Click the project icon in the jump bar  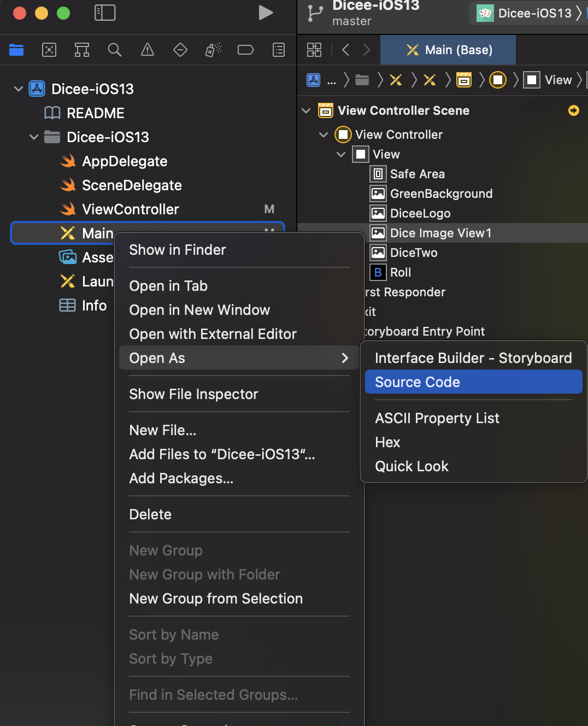pyautogui.click(x=314, y=80)
